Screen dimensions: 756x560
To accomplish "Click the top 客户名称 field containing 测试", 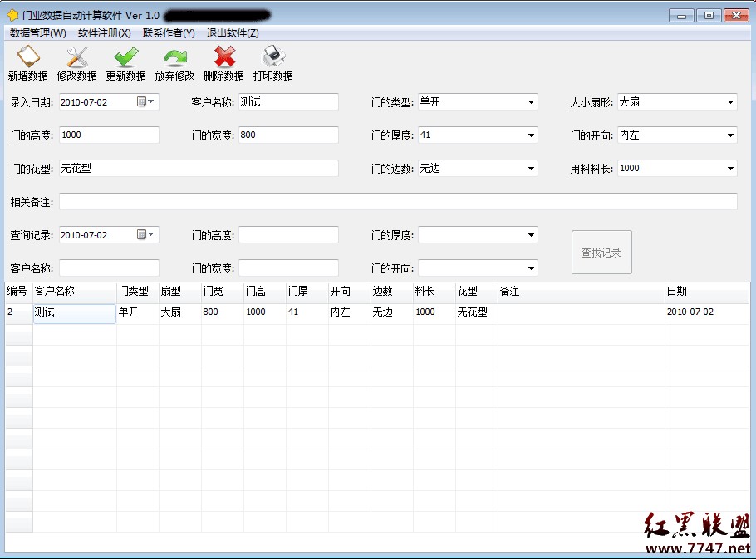I will click(288, 101).
